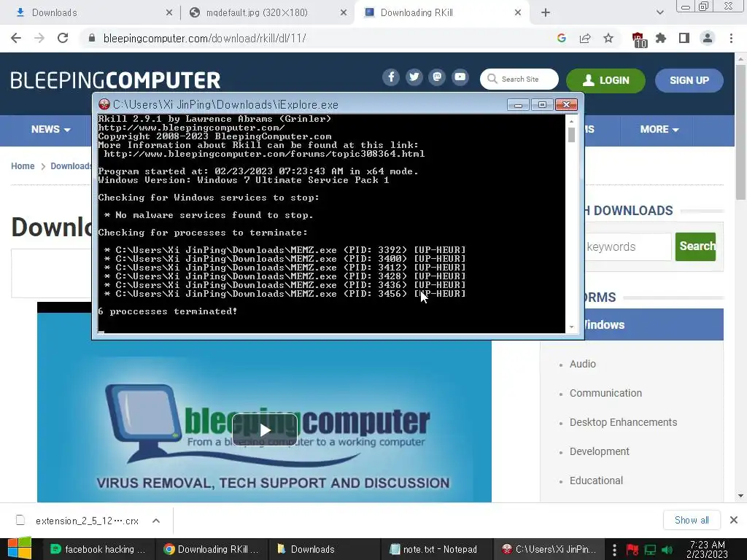Click the BLEEPINGCOMPUTER site logo

pyautogui.click(x=115, y=80)
